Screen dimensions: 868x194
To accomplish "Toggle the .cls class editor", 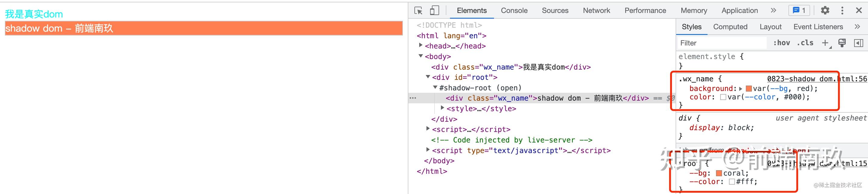I will [805, 43].
